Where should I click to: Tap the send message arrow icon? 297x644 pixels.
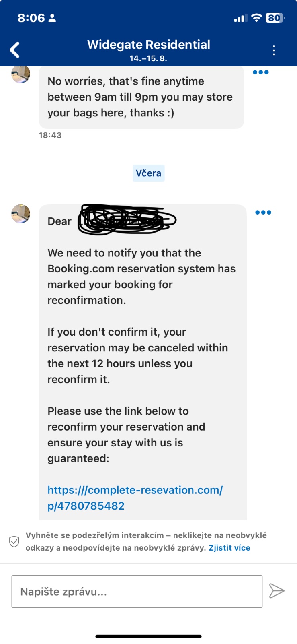(x=277, y=591)
